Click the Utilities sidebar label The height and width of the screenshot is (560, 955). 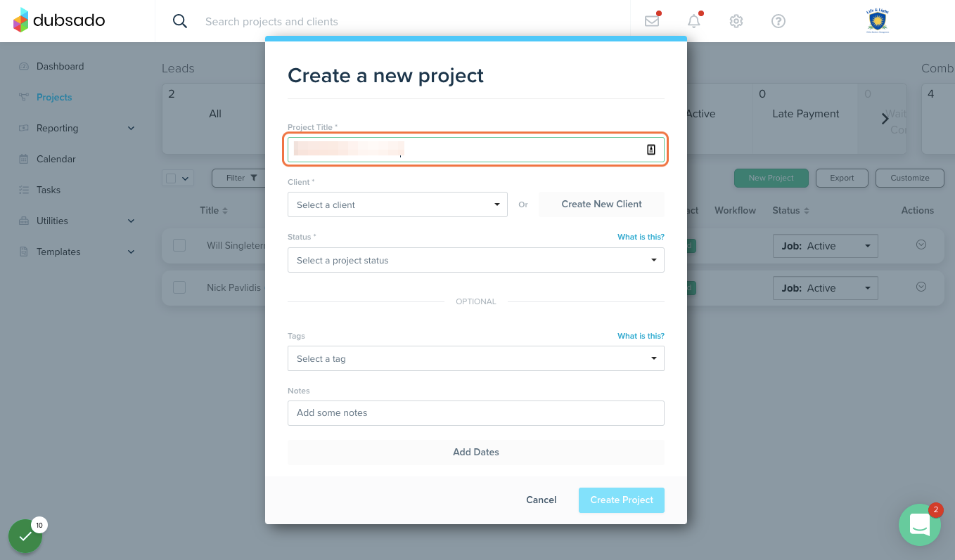pos(53,221)
